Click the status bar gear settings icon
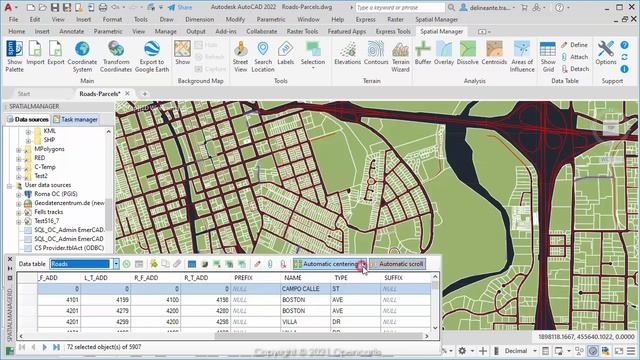Screen dimensions: 640x360 point(462,351)
